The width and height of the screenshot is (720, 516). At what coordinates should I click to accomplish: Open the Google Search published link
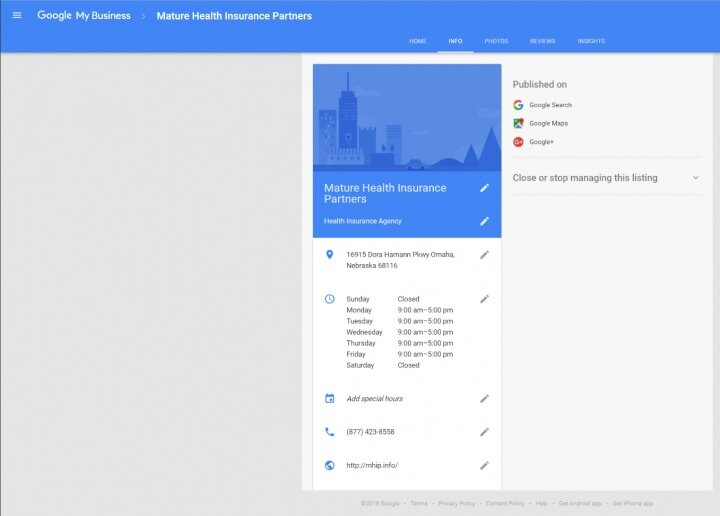coord(550,105)
